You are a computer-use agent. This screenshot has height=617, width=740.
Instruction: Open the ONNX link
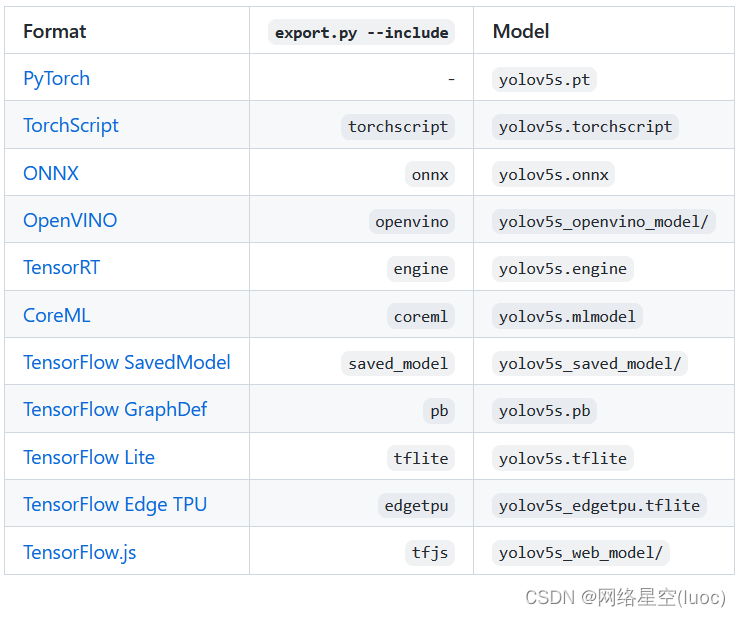click(51, 174)
